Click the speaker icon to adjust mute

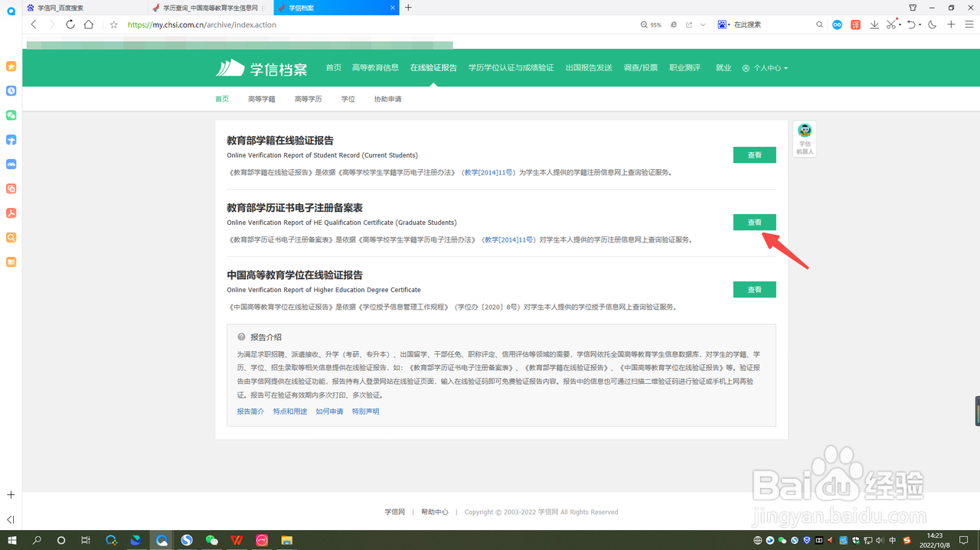880,541
